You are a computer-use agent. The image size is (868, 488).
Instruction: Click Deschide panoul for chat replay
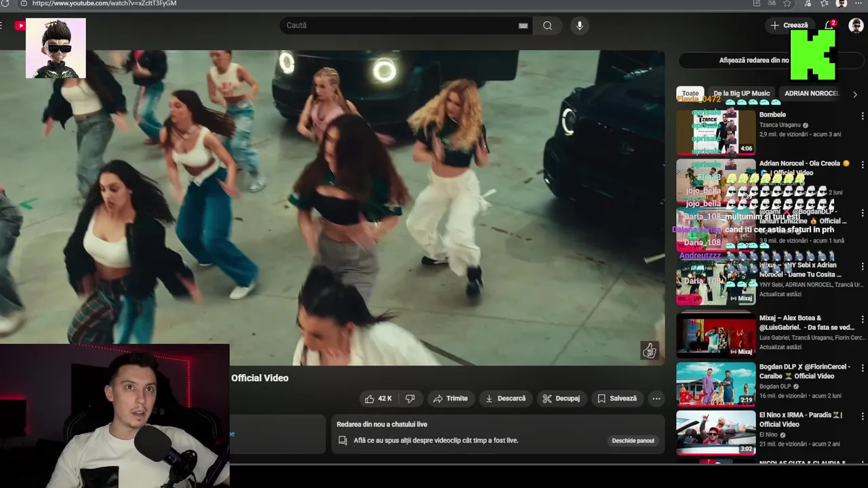tap(633, 441)
